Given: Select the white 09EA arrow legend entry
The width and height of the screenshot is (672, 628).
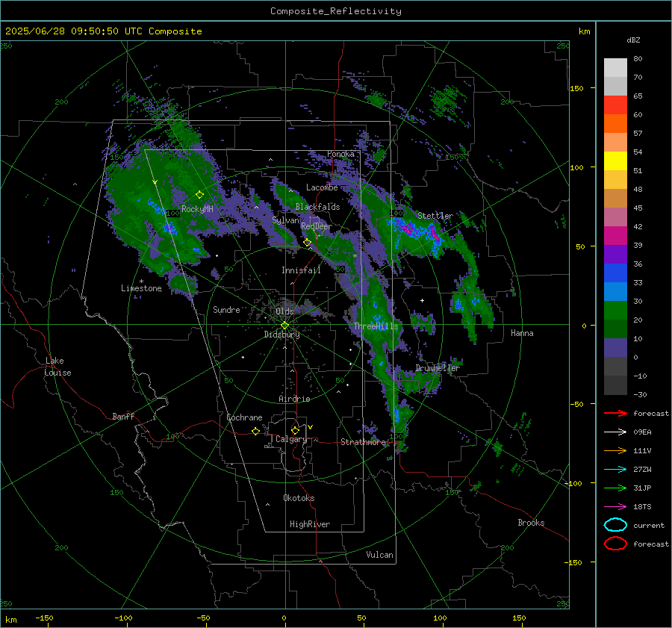Looking at the screenshot, I should tap(615, 432).
